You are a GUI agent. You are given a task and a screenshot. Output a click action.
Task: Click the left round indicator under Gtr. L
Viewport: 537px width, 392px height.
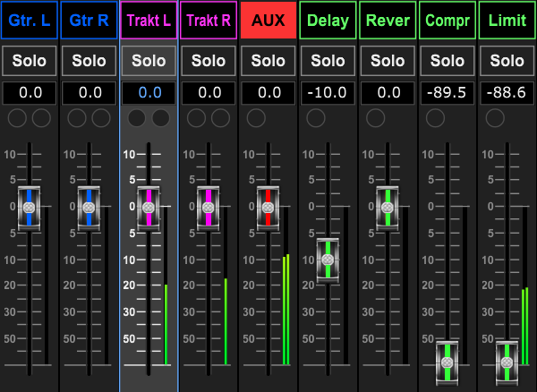coord(18,118)
